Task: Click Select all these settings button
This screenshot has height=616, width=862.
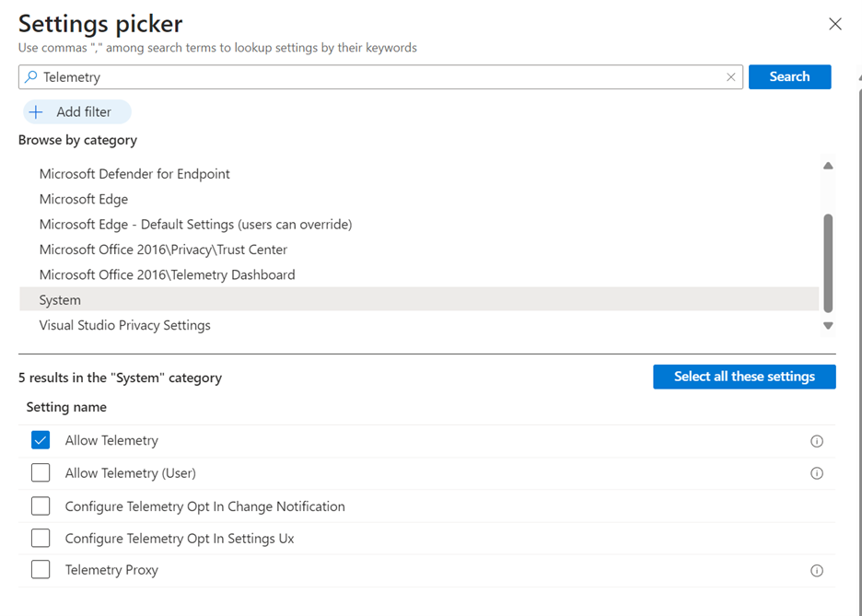Action: (744, 377)
